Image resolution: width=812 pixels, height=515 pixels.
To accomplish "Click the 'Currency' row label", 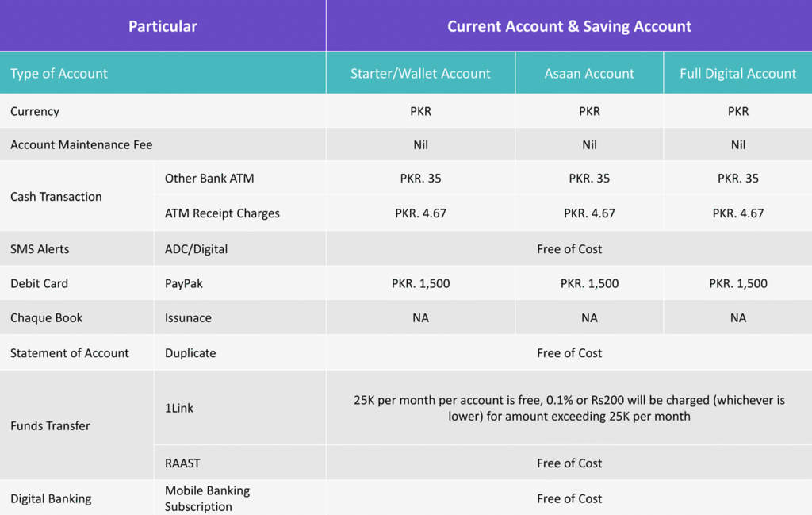I will click(x=35, y=111).
